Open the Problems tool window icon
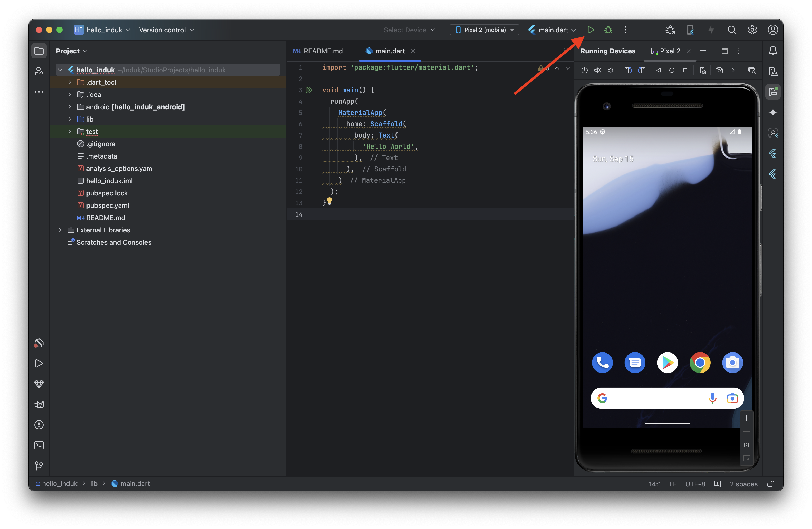This screenshot has width=812, height=529. click(x=39, y=425)
